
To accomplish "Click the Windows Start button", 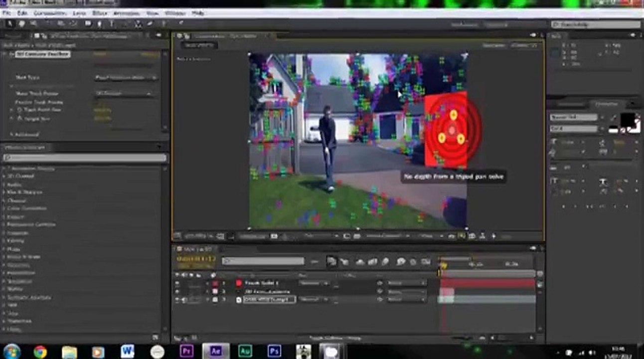I will pos(11,351).
